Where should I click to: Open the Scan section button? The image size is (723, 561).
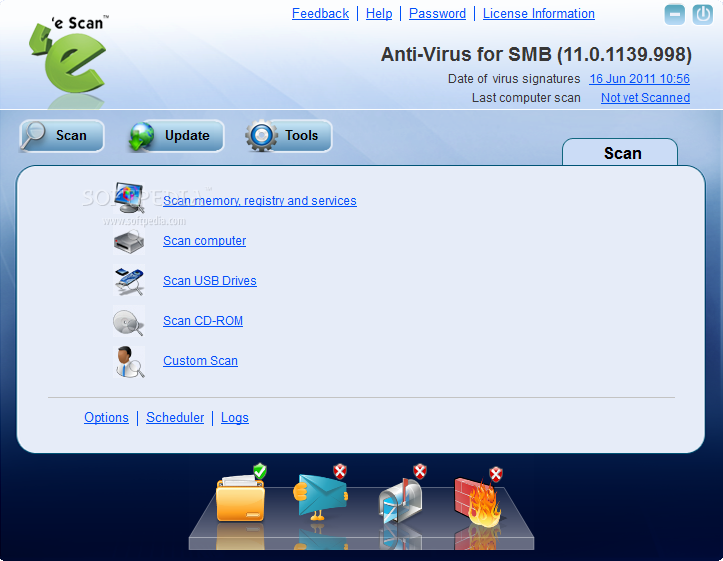pos(62,136)
